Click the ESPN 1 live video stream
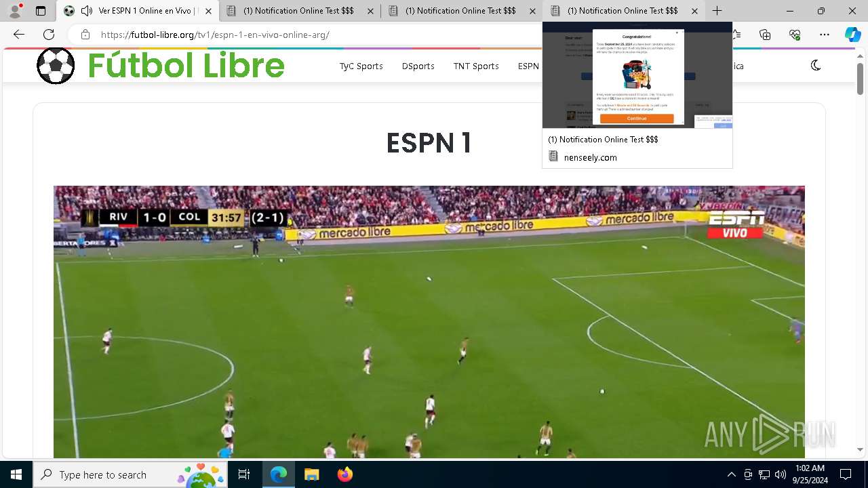This screenshot has height=488, width=868. click(x=429, y=322)
